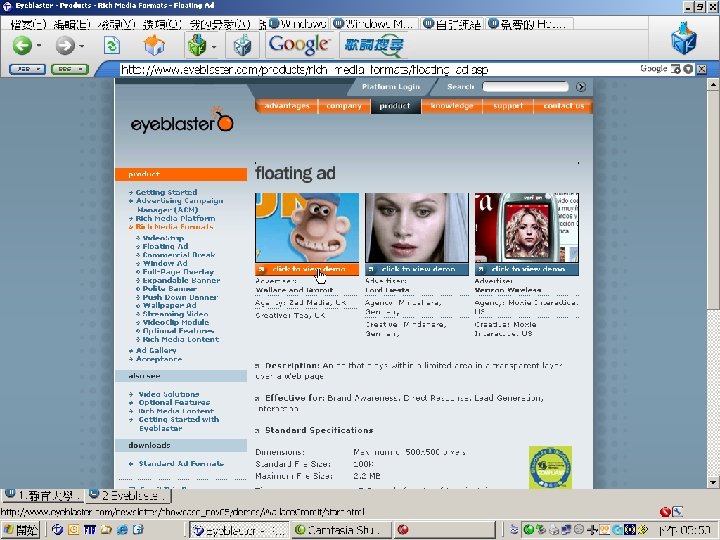The image size is (720, 540).
Task: Open the Forward button history dropdown arrow
Action: pyautogui.click(x=82, y=45)
